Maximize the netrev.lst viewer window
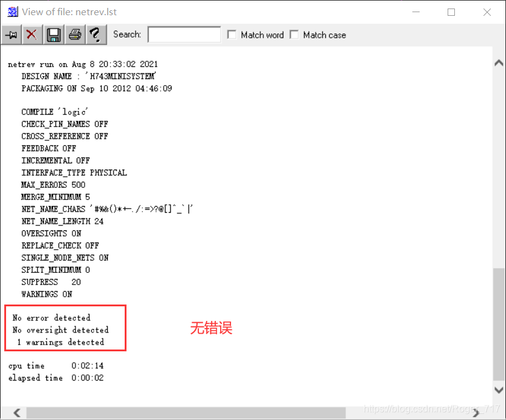506x420 pixels. pos(451,12)
